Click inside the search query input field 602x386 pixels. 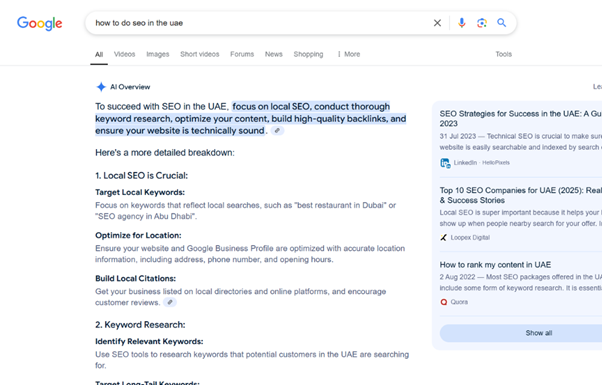pyautogui.click(x=261, y=23)
